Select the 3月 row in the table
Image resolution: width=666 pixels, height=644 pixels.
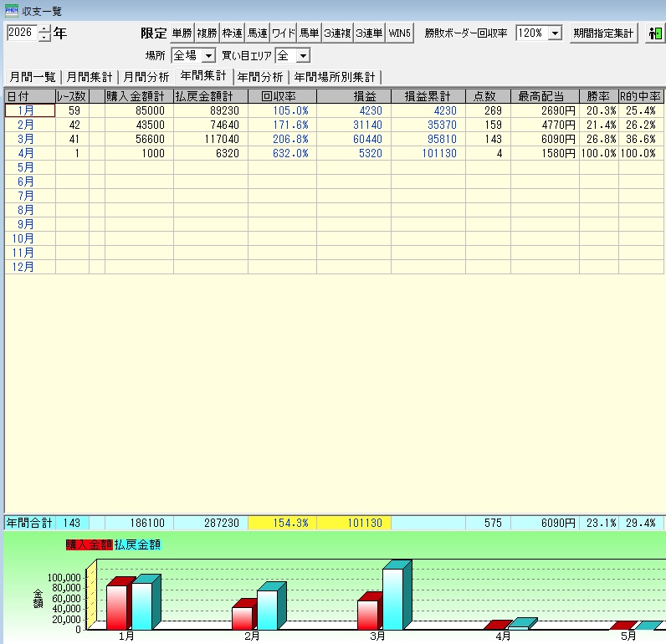(x=25, y=139)
